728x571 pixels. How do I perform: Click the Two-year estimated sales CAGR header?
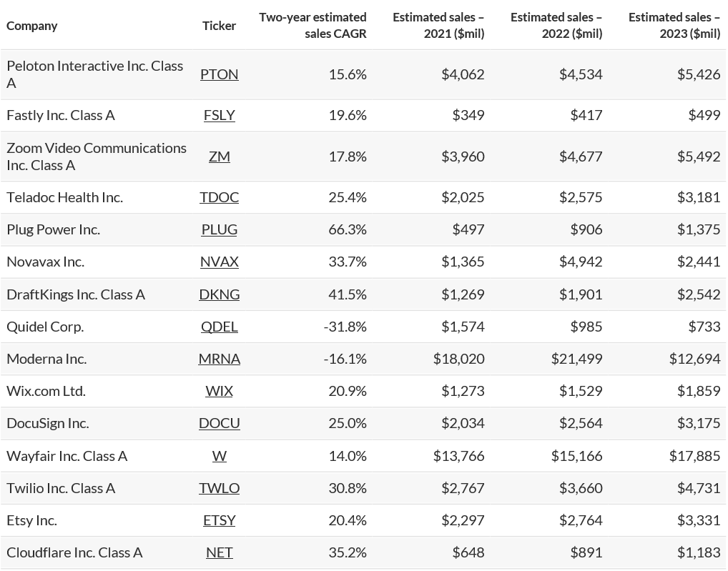[x=313, y=25]
